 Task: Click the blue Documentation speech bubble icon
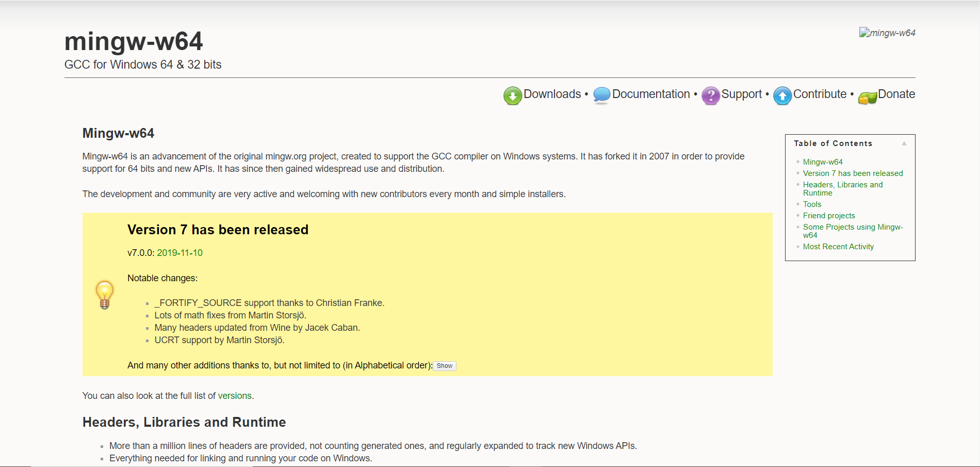click(x=601, y=95)
